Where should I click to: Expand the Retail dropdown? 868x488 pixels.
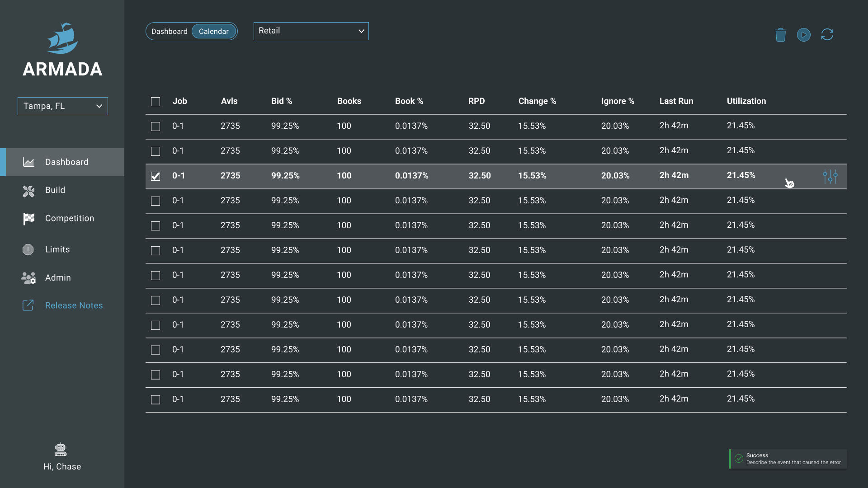pyautogui.click(x=311, y=31)
